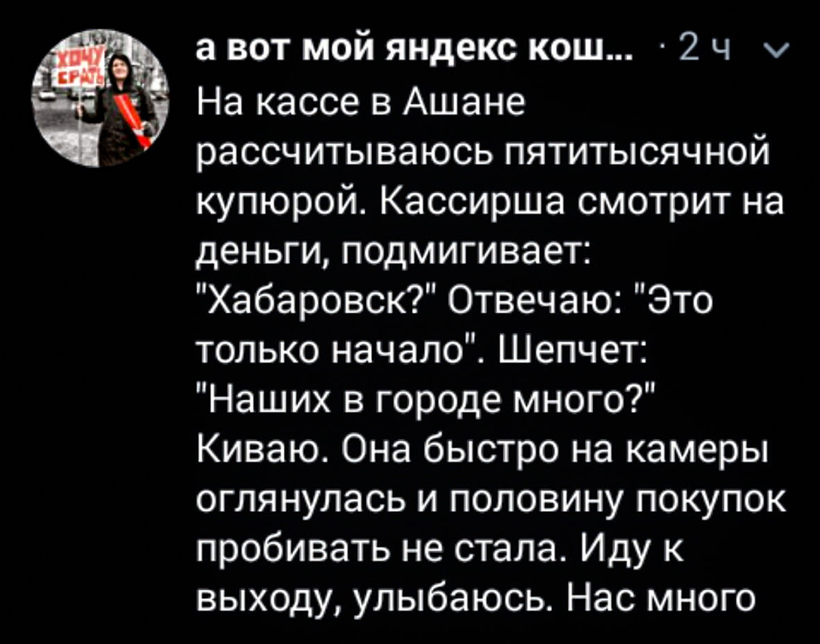Click the red sign in the avatar picture
The width and height of the screenshot is (820, 644).
click(81, 67)
